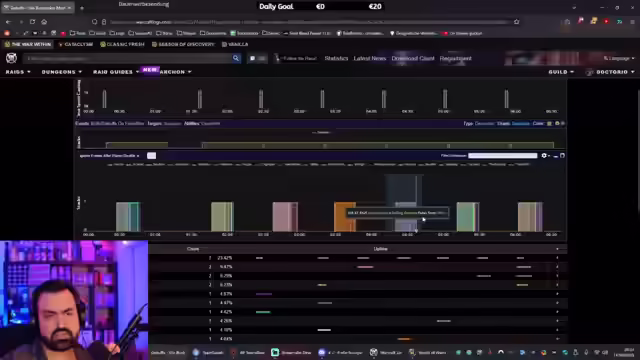Open World of Warcraft taskbar item

coord(427,352)
